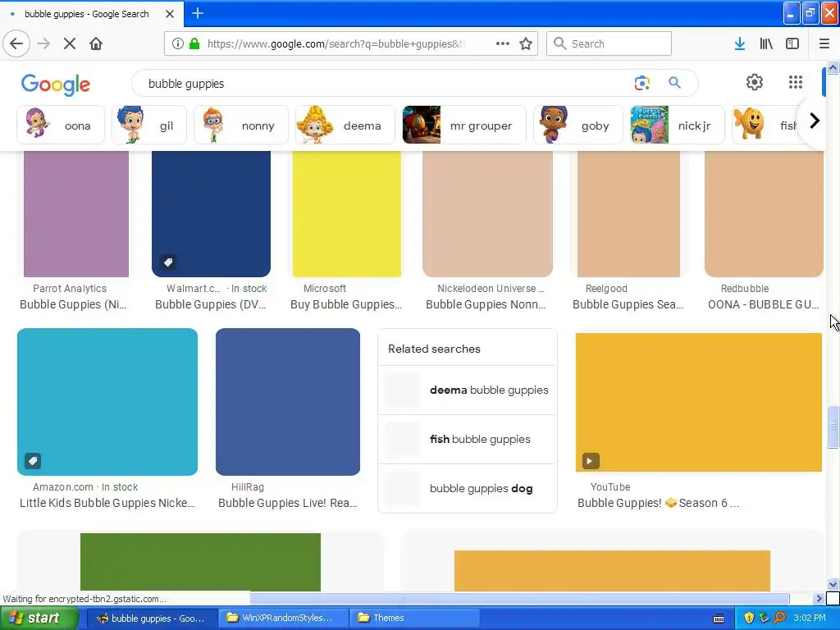Open the Buy Bubble Guppies... title link

tap(346, 304)
